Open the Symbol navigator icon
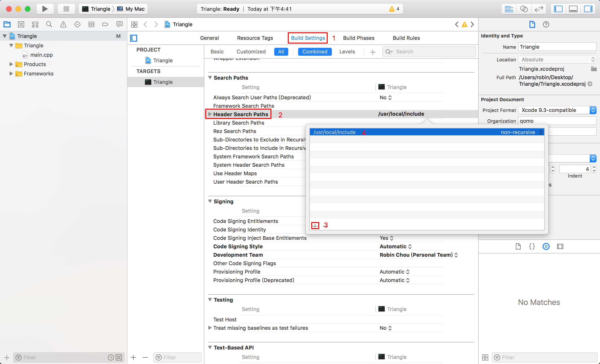The image size is (600, 364). (35, 24)
